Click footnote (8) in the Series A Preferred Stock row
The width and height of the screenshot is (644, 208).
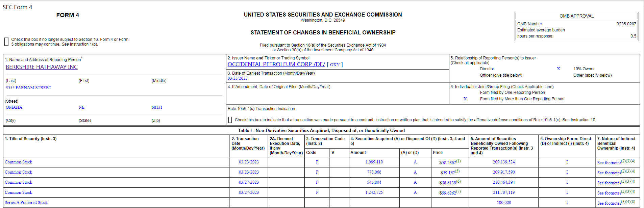(633, 202)
